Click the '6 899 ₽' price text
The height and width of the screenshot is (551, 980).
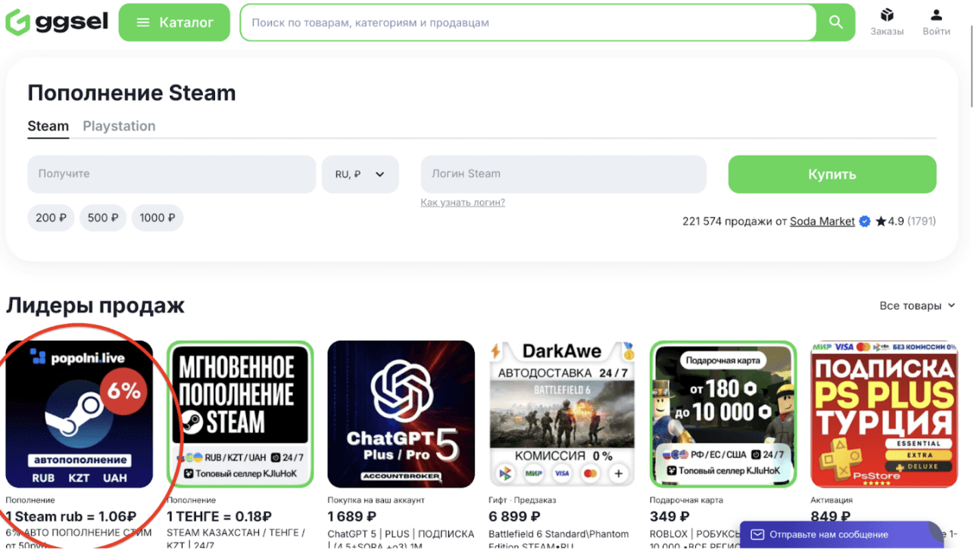[513, 517]
